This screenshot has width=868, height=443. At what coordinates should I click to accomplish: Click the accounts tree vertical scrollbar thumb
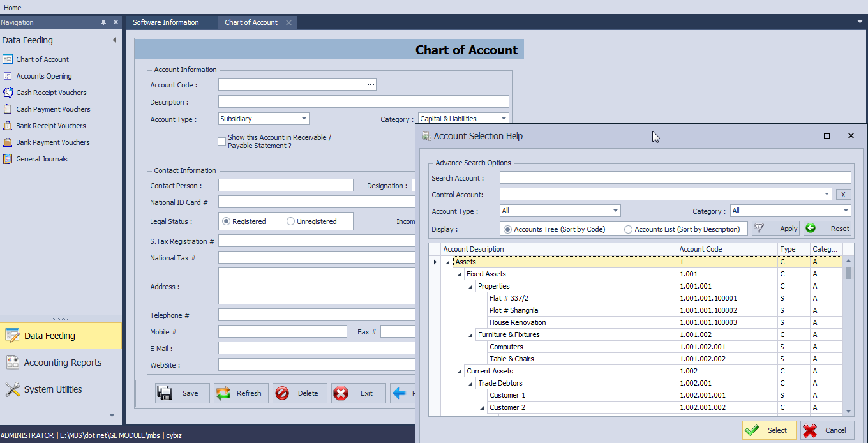(x=848, y=273)
